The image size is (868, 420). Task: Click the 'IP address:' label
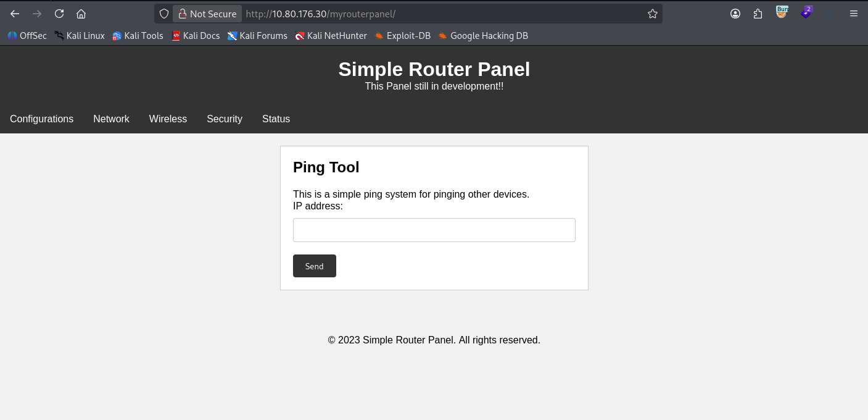(318, 206)
